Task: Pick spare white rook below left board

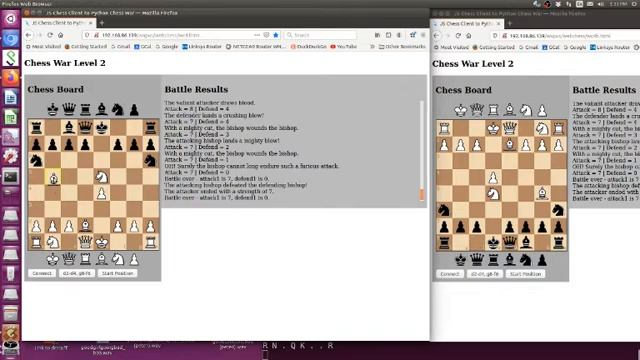Action: pyautogui.click(x=85, y=259)
